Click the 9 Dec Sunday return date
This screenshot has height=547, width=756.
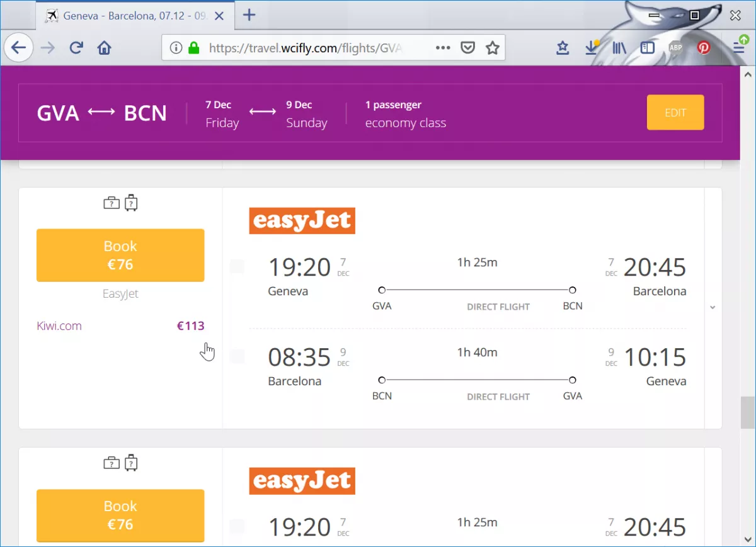pyautogui.click(x=307, y=114)
